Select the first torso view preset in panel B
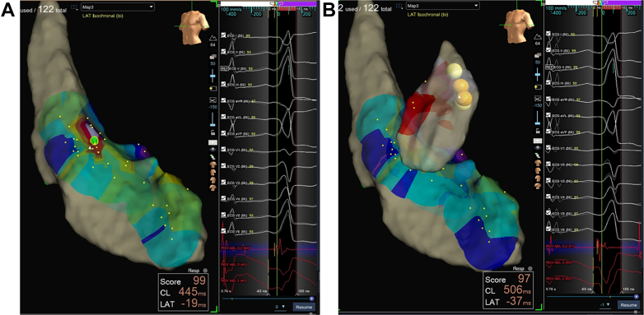This screenshot has width=644, height=315. (x=538, y=163)
